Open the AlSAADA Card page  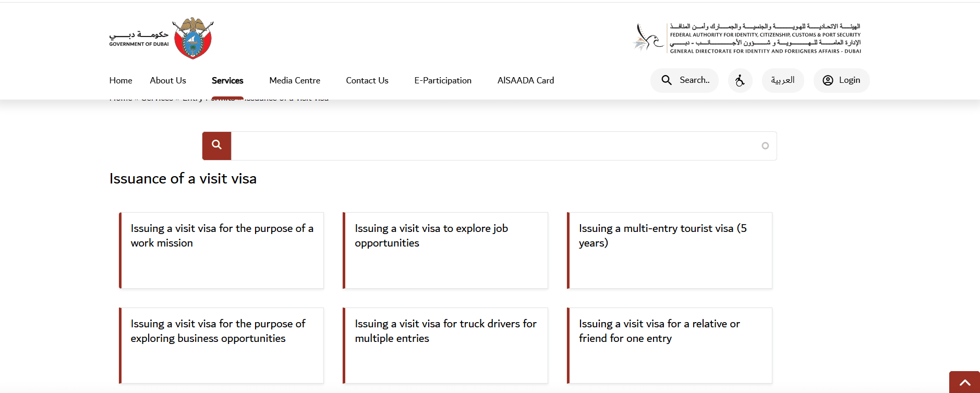point(525,80)
